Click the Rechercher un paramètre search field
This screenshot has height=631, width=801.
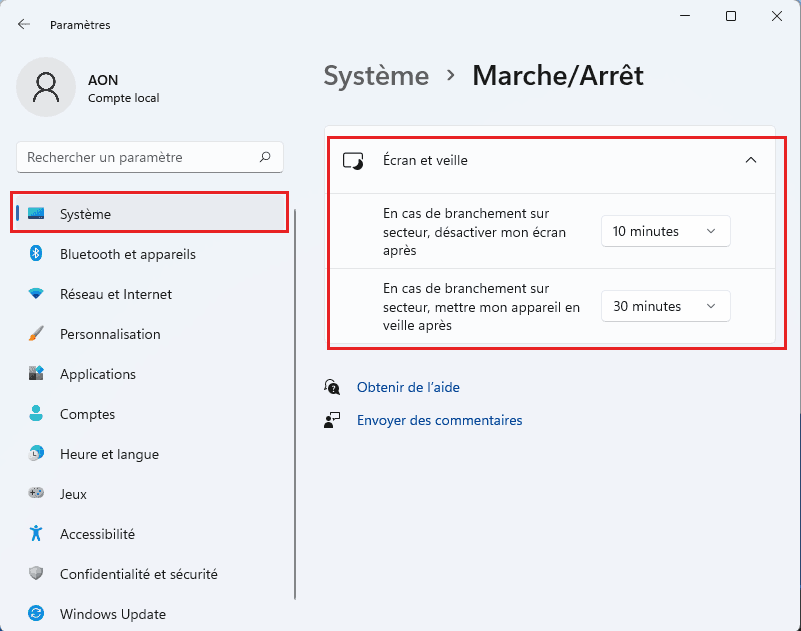(x=140, y=157)
